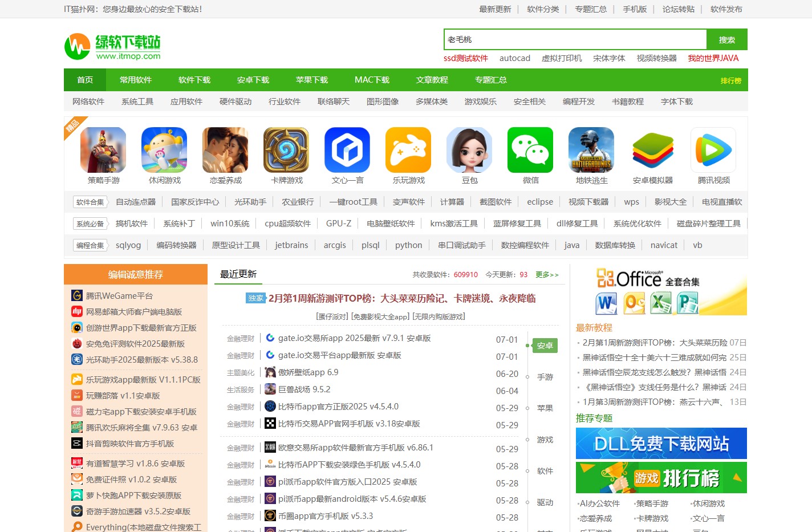
Task: Click icon beside 有道智慧学习 v1.8.6
Action: 77,463
